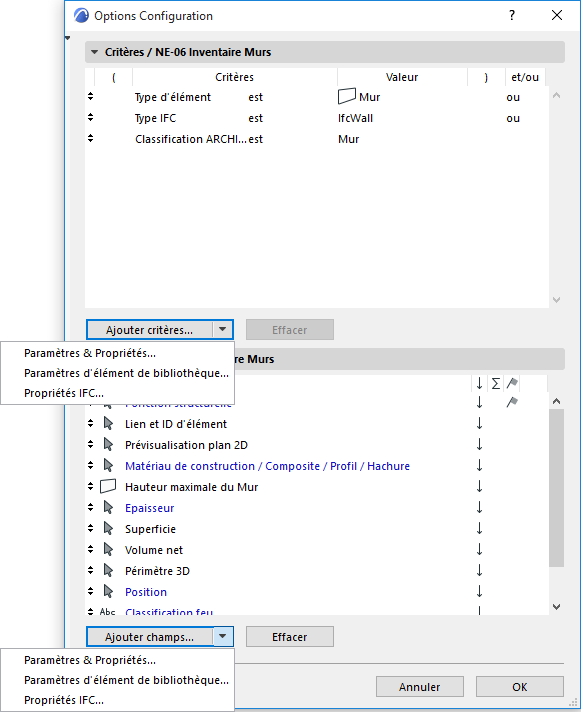Click the Valeur column header
The width and height of the screenshot is (581, 712).
pyautogui.click(x=402, y=77)
